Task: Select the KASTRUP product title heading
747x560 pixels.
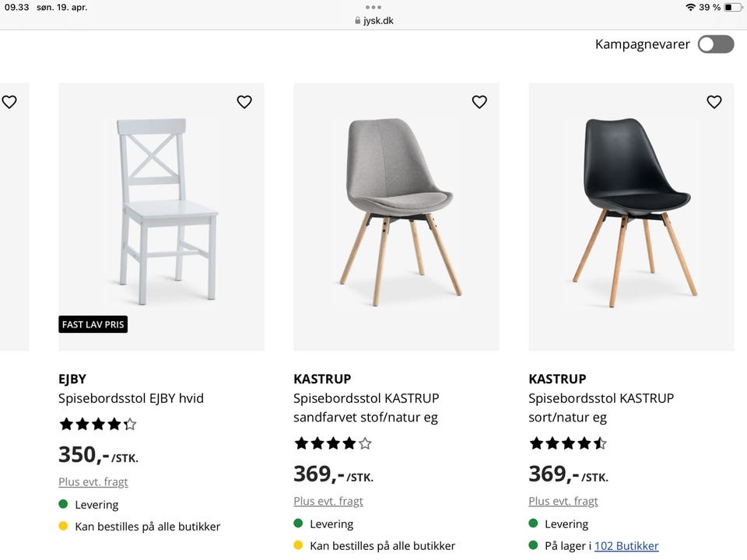Action: pyautogui.click(x=323, y=379)
